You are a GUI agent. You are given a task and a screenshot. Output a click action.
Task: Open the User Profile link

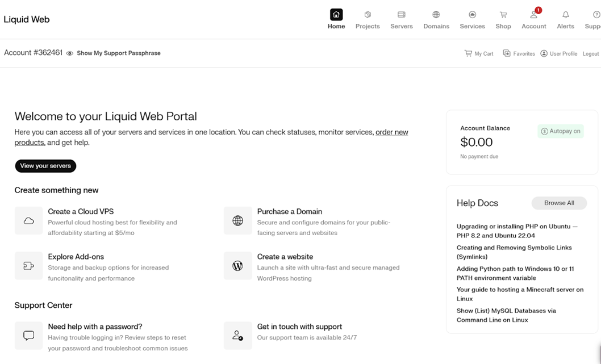pos(558,53)
